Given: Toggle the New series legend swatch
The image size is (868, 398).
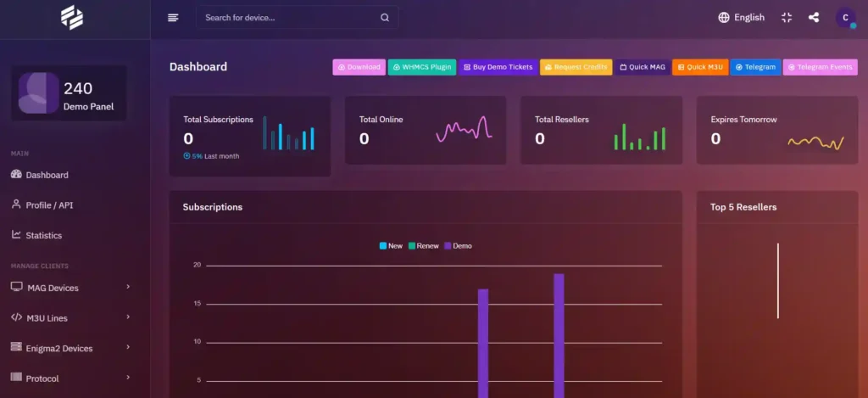Looking at the screenshot, I should [x=383, y=245].
